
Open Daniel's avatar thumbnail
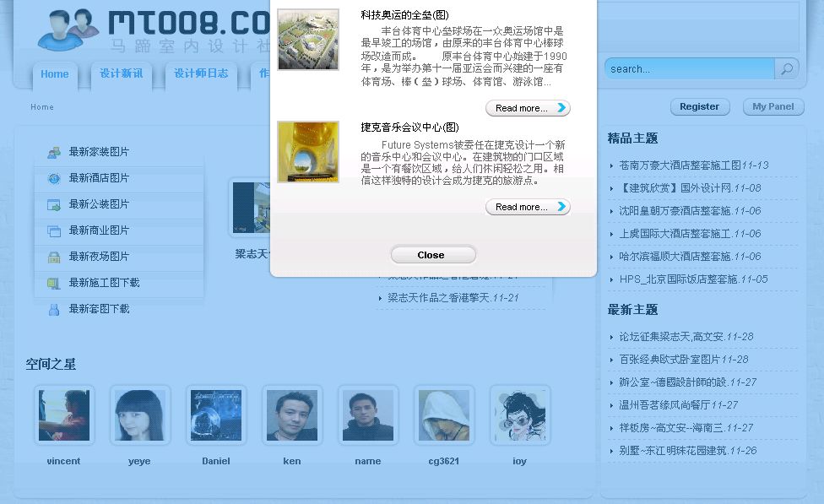coord(216,415)
